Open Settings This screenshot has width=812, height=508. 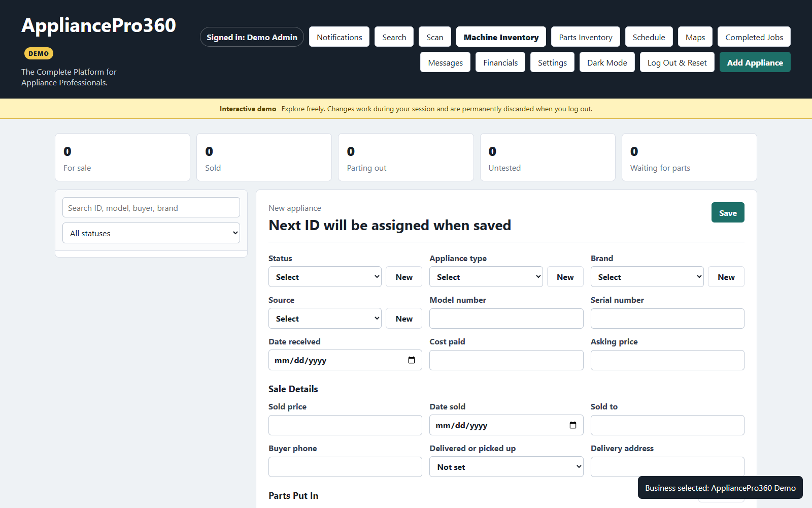tap(553, 62)
